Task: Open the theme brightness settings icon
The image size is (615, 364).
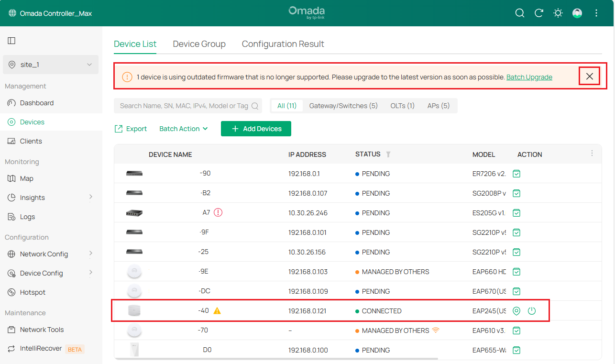Action: 558,13
